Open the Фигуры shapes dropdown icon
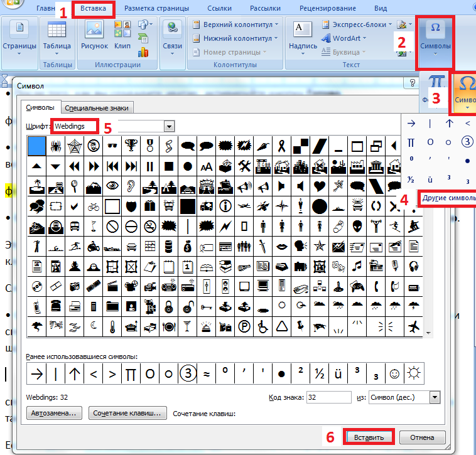 (145, 24)
